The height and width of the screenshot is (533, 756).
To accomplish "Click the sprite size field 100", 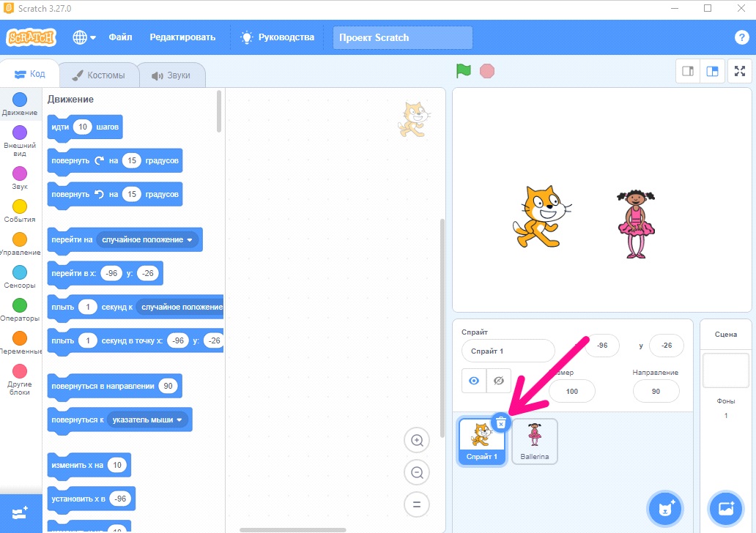I will [572, 391].
